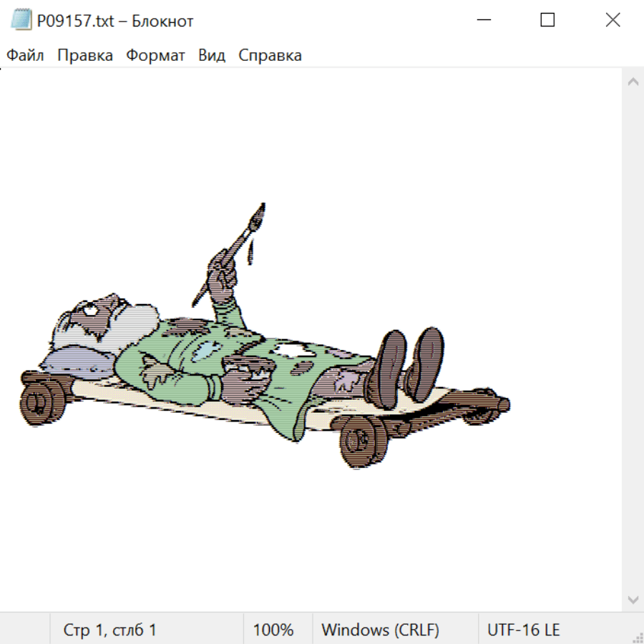The image size is (644, 644).
Task: Close the P09157.txt Notepad window
Action: point(613,21)
